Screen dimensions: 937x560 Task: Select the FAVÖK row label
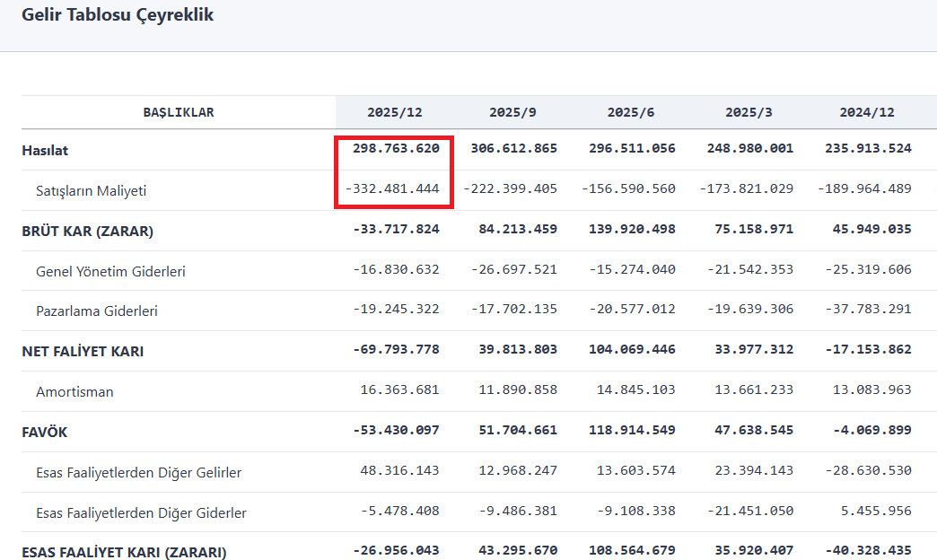(x=44, y=432)
